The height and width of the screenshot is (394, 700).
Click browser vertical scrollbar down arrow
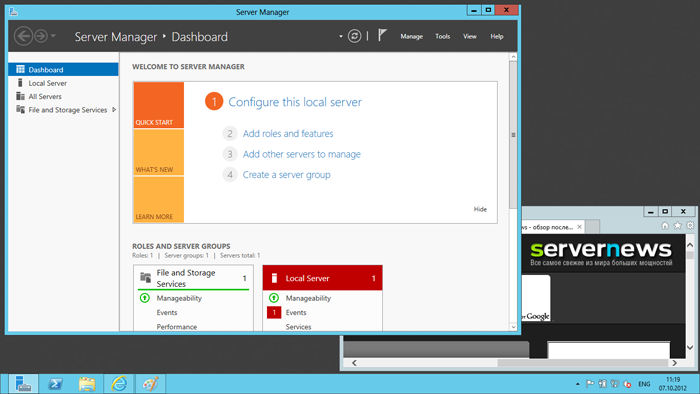(690, 348)
